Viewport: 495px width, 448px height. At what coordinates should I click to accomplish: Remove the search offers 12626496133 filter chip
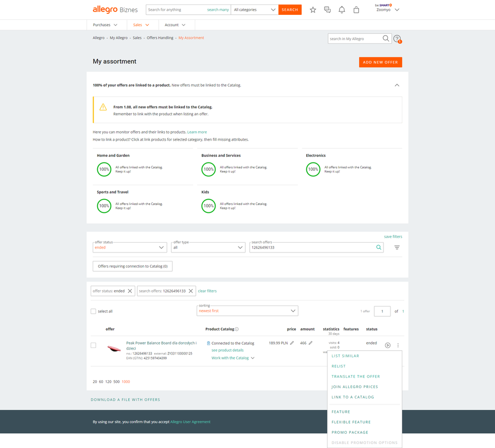(191, 291)
